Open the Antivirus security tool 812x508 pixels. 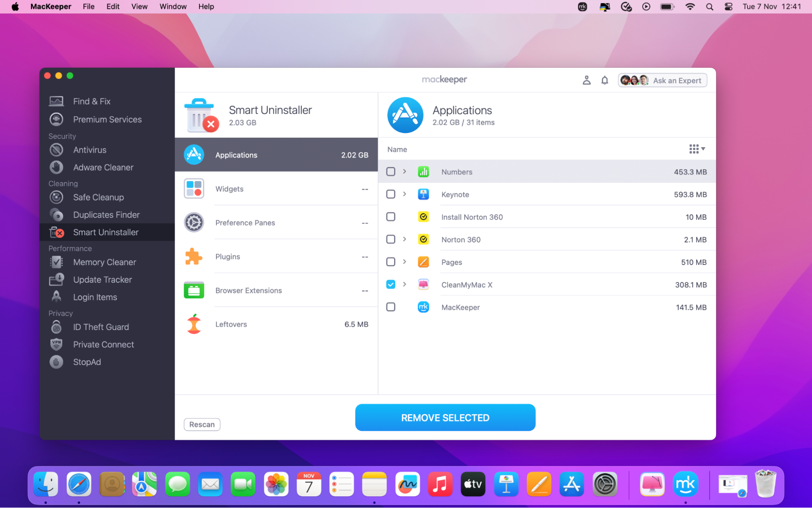click(x=90, y=150)
